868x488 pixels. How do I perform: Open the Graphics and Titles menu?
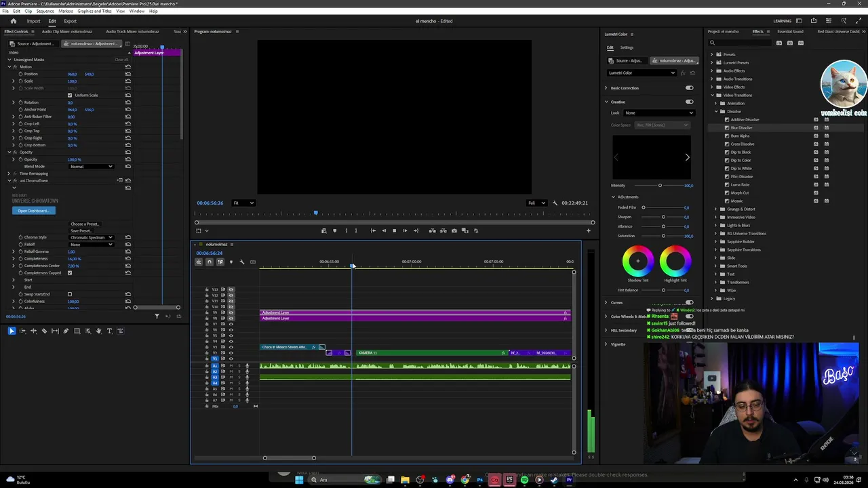tap(95, 12)
